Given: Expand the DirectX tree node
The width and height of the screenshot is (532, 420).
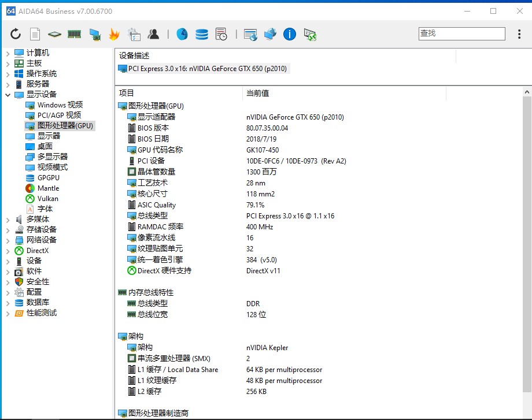Looking at the screenshot, I should point(8,251).
